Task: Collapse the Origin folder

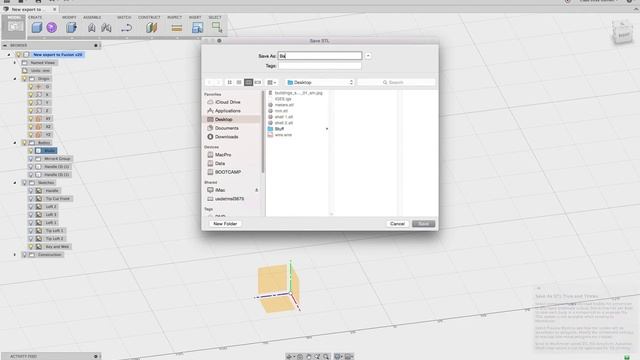Action: [15, 78]
